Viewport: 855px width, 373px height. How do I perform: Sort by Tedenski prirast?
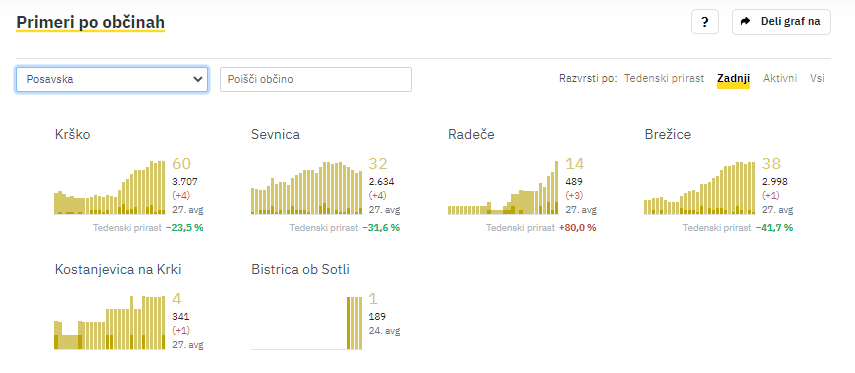click(x=664, y=79)
